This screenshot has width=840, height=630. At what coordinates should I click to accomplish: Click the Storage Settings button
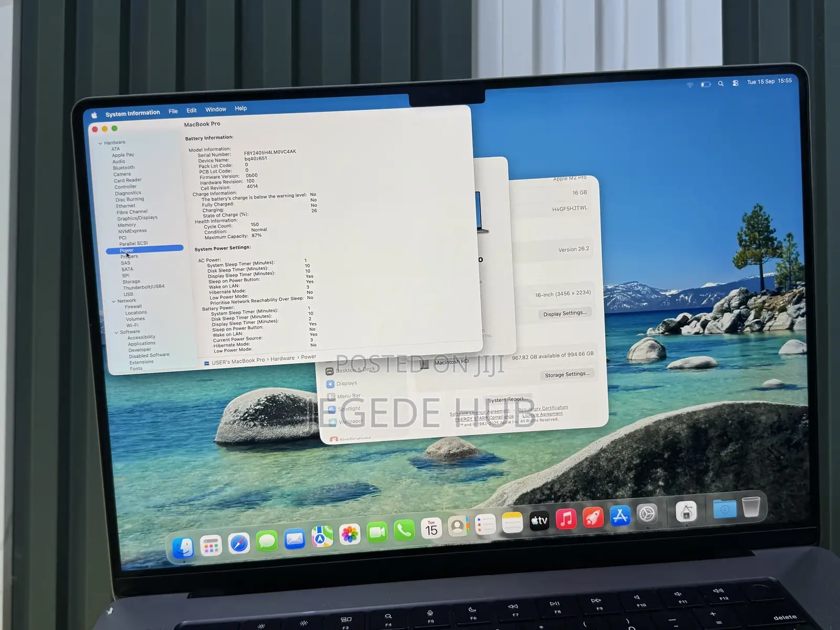tap(567, 374)
